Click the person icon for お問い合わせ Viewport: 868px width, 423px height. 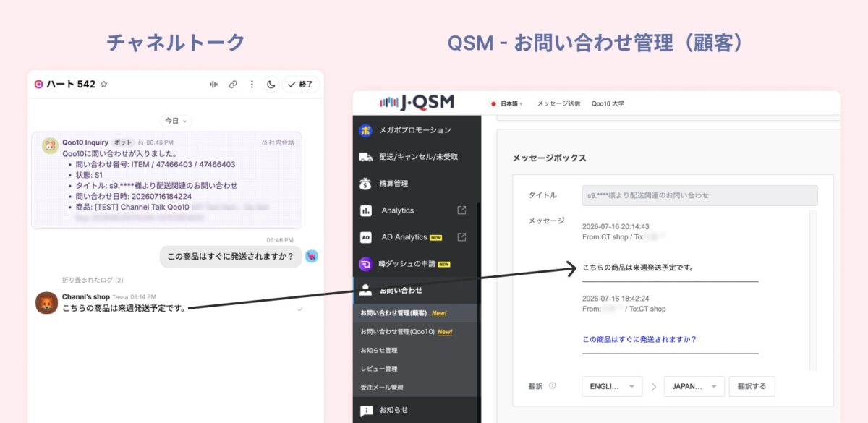pyautogui.click(x=366, y=291)
